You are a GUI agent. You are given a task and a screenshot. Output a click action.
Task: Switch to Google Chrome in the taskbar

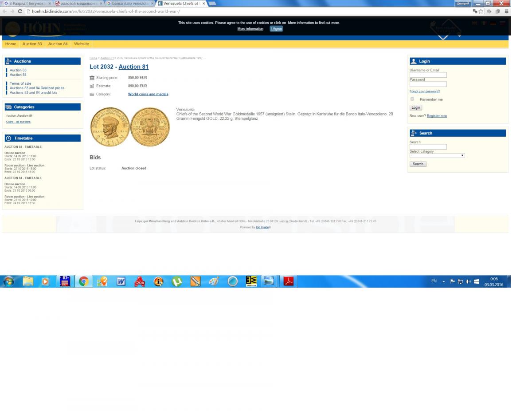click(83, 281)
